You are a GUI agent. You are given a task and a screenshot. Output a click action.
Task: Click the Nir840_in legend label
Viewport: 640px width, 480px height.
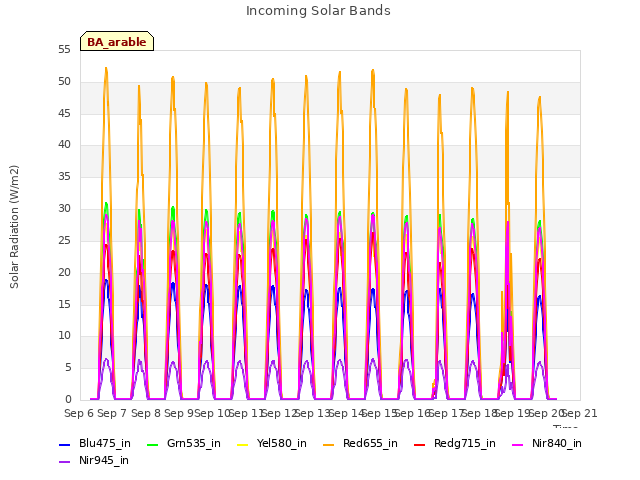click(x=556, y=443)
